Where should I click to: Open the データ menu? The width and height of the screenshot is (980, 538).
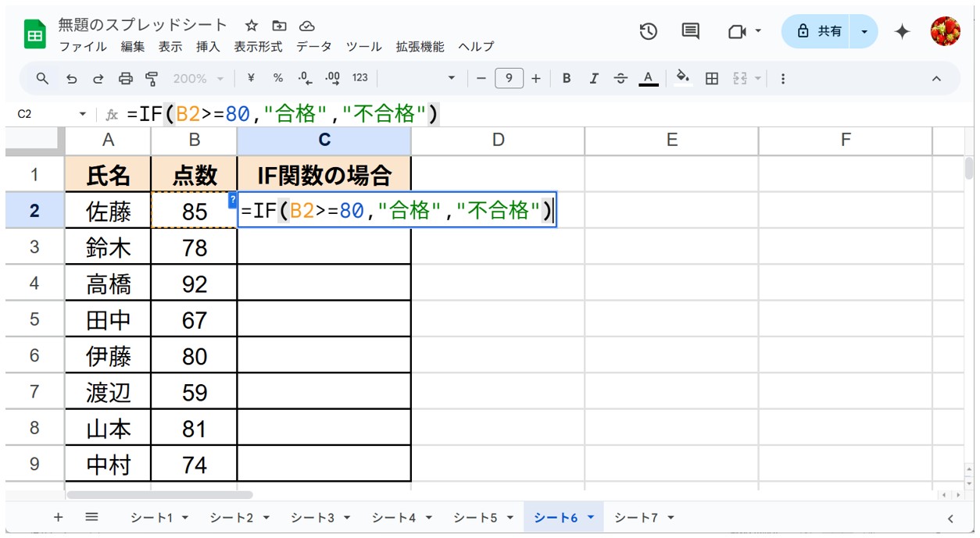click(313, 47)
